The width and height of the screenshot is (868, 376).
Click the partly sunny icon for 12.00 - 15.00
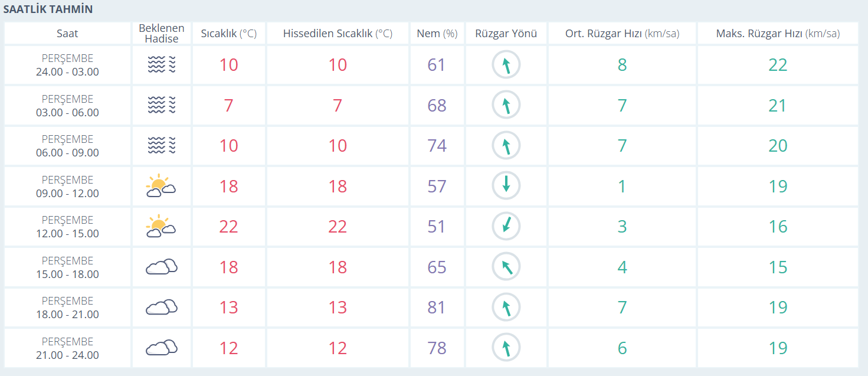161,227
